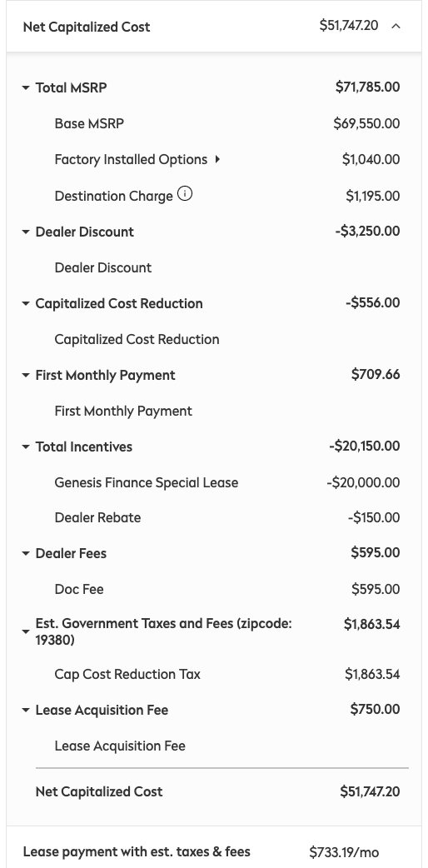Collapse the Capitalized Cost Reduction triangle
Image resolution: width=428 pixels, height=868 pixels.
[x=26, y=304]
